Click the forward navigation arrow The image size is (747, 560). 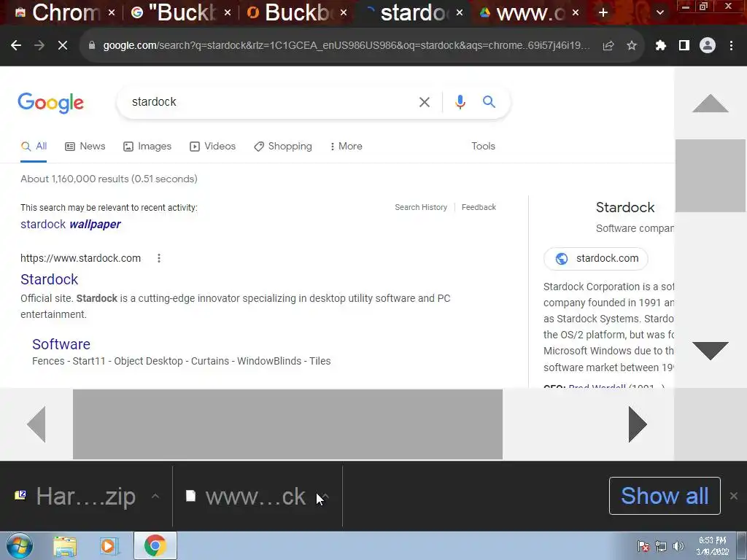pos(39,45)
